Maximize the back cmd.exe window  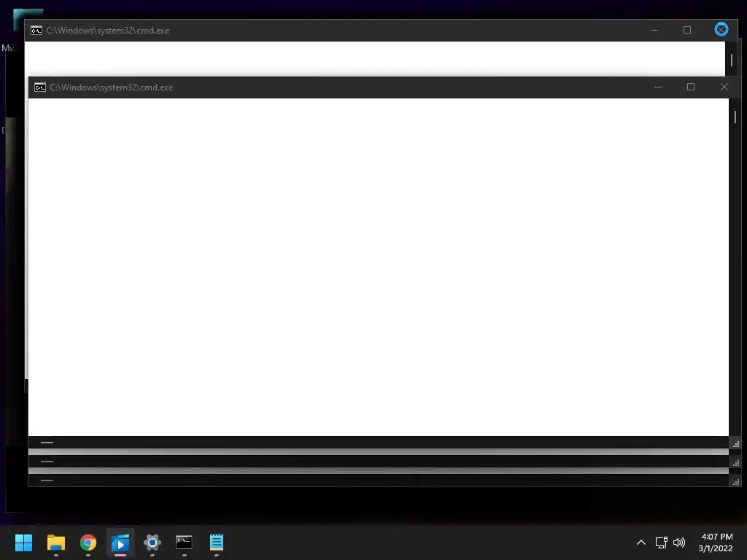pos(687,30)
